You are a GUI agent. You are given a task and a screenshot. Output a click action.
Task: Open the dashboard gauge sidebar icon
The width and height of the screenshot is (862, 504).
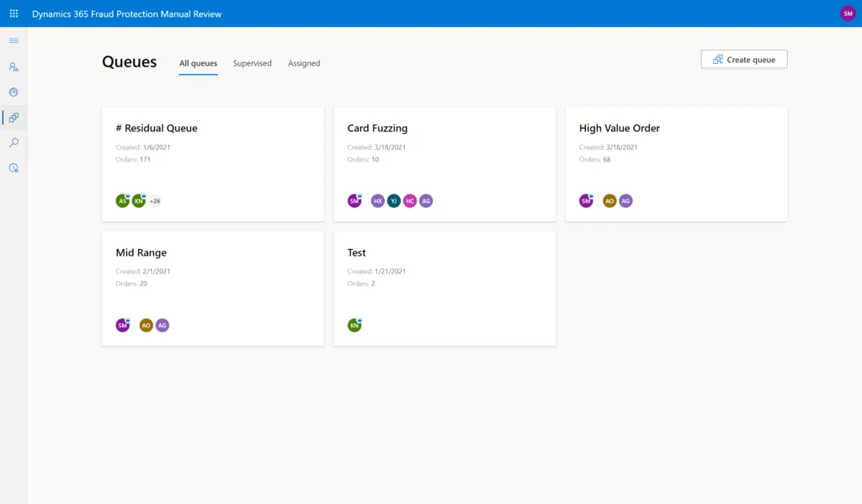coord(13,92)
